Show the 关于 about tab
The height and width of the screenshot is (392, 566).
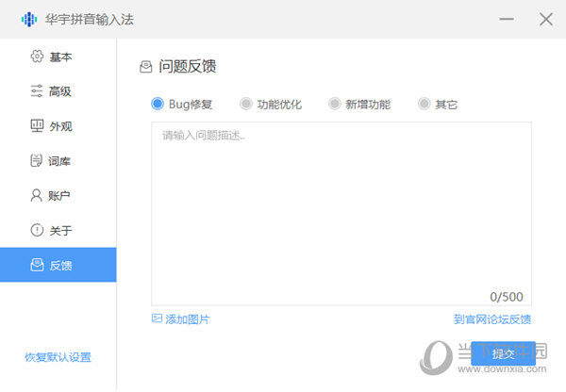[58, 230]
